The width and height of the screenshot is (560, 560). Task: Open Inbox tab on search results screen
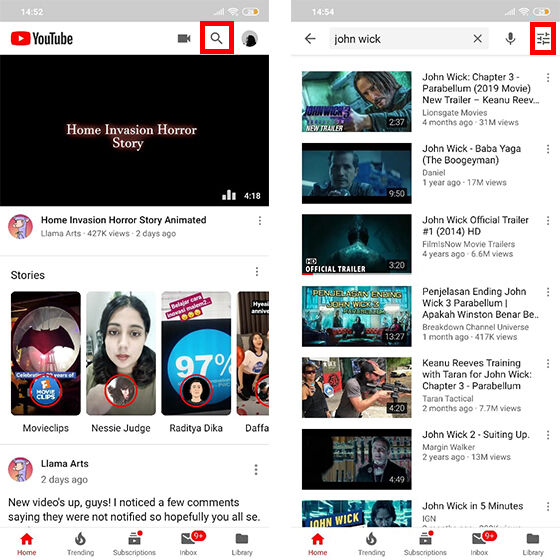coord(479,544)
